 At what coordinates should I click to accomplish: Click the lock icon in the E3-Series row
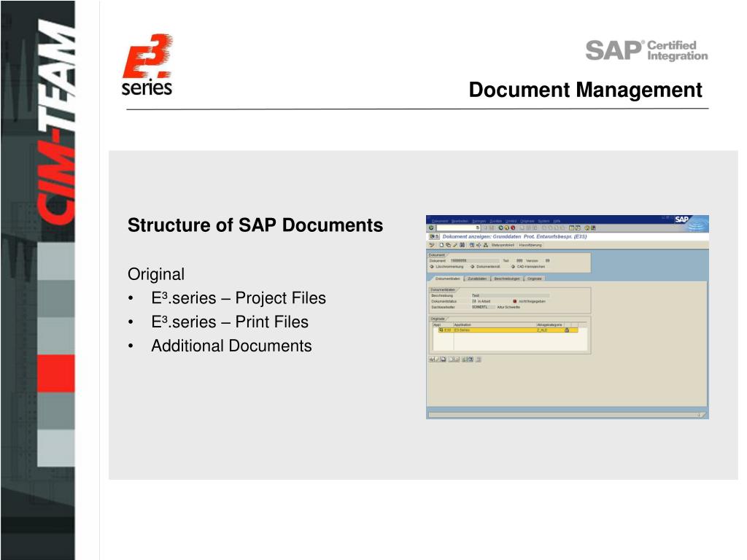(x=567, y=330)
